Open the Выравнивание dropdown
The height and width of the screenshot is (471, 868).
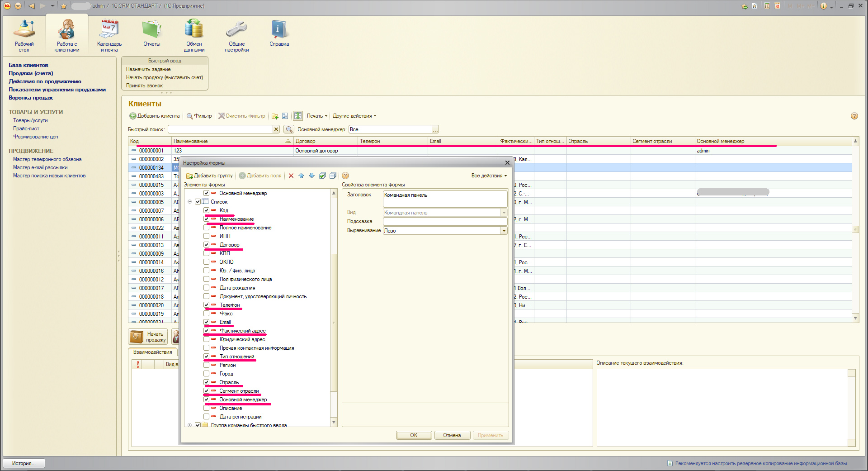tap(504, 231)
